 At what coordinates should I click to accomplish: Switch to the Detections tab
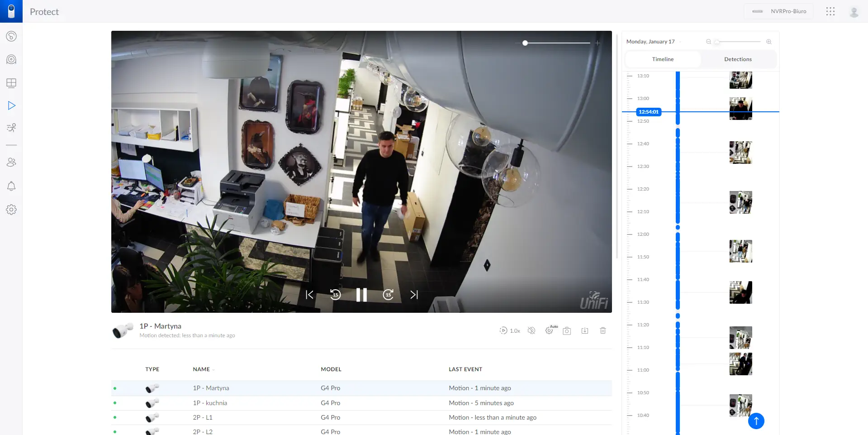point(738,59)
